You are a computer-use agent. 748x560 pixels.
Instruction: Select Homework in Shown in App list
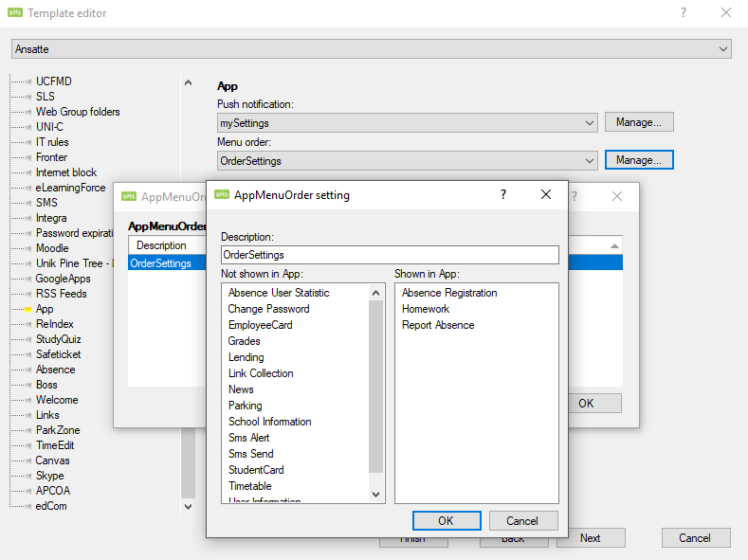426,309
